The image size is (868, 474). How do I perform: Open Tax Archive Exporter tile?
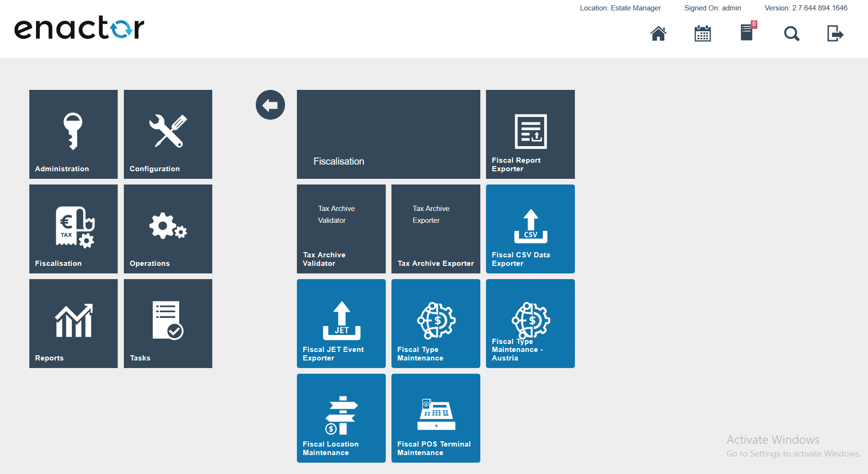[436, 229]
